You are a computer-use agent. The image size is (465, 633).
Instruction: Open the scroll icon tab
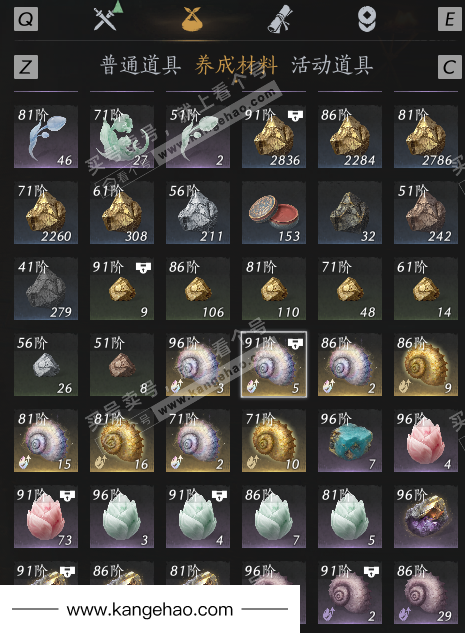coord(280,19)
